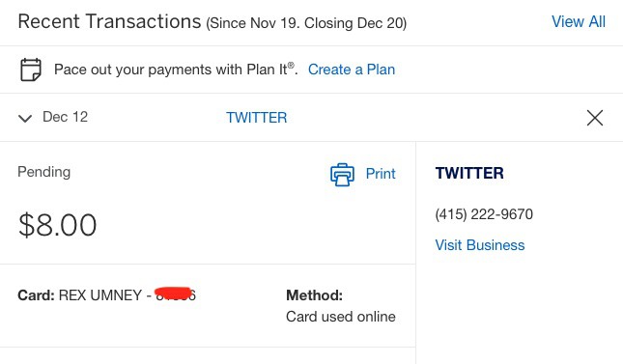Select the Create a Plan link
Image resolution: width=623 pixels, height=364 pixels.
coord(352,70)
